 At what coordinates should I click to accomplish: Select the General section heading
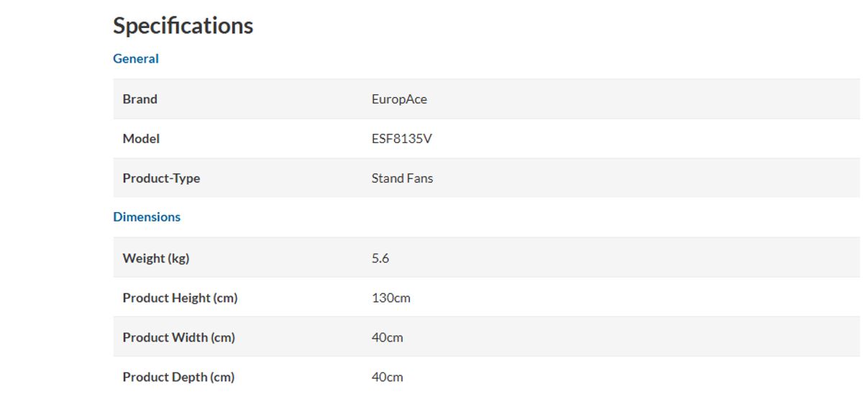tap(136, 59)
